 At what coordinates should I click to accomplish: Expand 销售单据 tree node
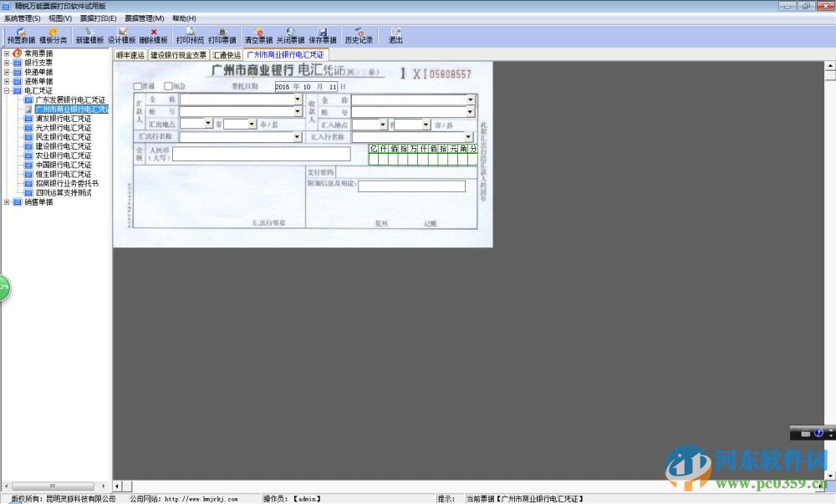(7, 202)
